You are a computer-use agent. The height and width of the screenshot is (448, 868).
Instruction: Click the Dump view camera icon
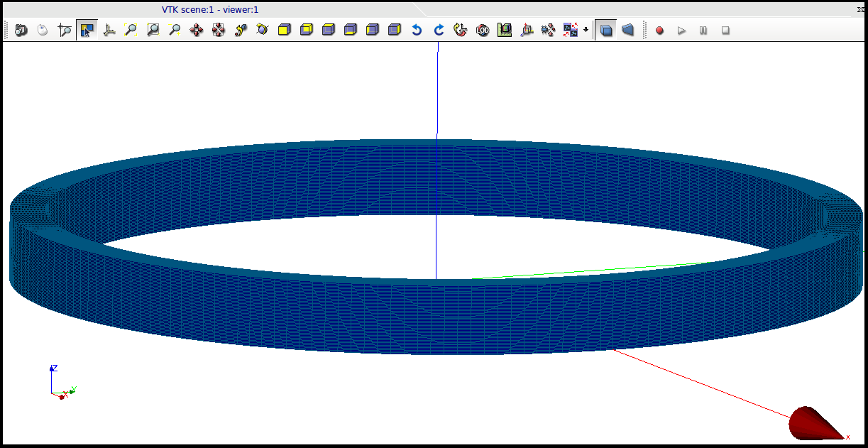(21, 31)
